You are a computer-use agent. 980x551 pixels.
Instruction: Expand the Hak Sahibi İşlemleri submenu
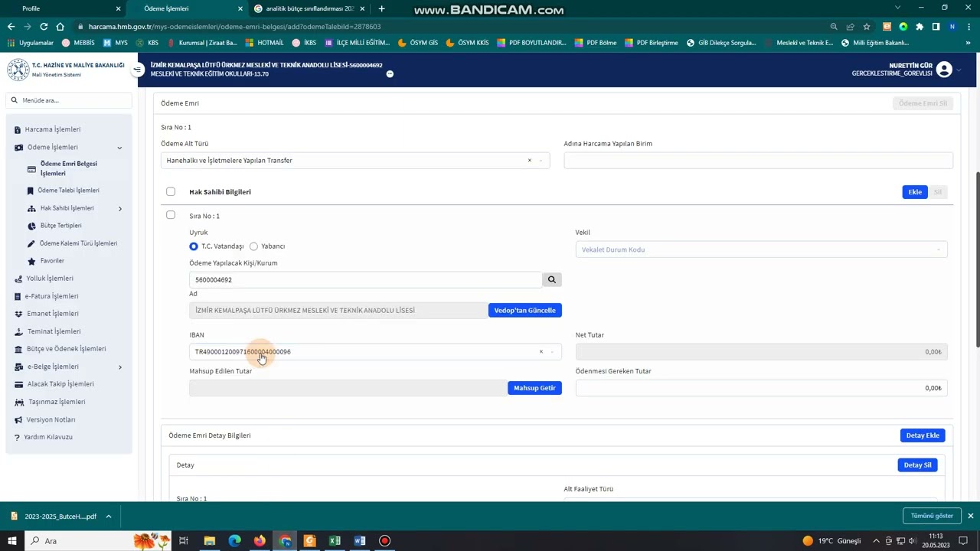(x=120, y=208)
